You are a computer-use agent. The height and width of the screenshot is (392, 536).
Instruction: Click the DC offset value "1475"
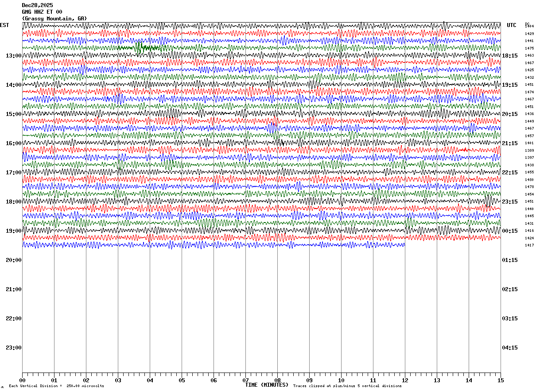[x=529, y=48]
